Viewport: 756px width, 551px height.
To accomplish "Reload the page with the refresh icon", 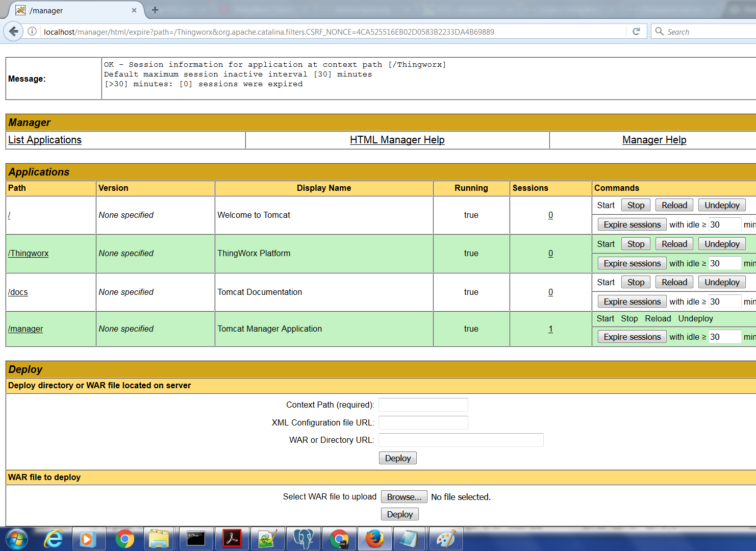I will pyautogui.click(x=636, y=32).
